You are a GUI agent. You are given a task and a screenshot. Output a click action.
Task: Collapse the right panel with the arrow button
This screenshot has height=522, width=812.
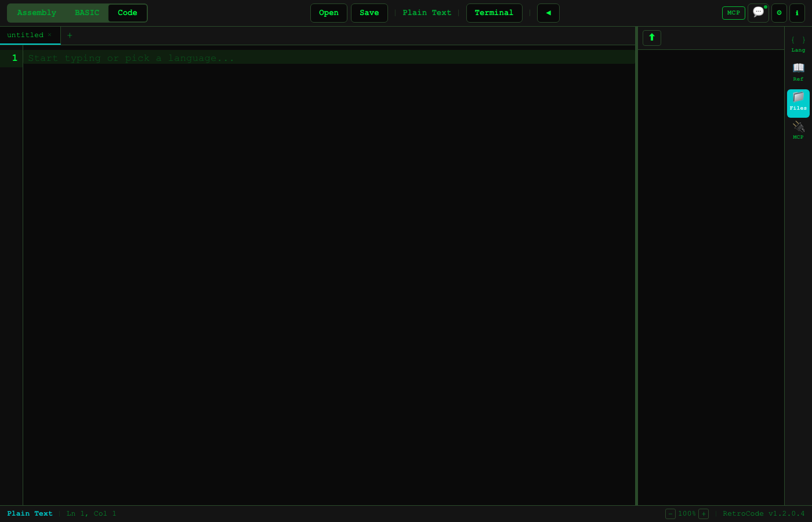click(548, 13)
